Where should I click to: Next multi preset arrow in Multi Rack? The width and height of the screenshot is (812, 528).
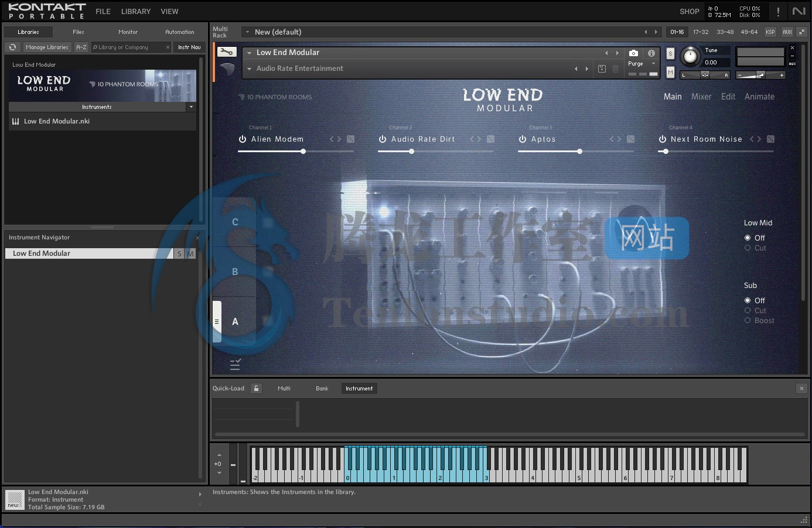point(656,32)
